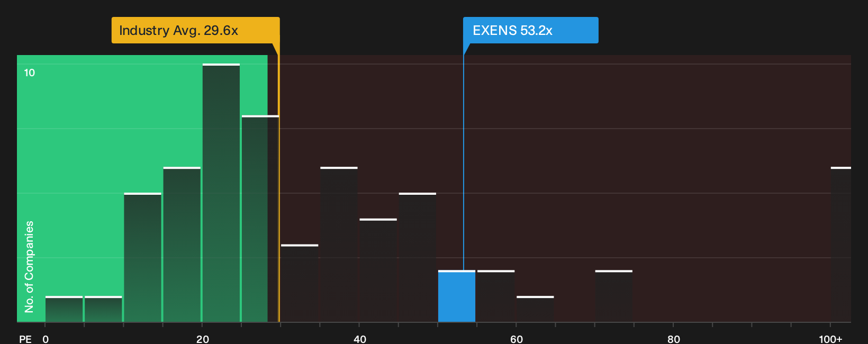
Task: Click the 0 tick label on x-axis
Action: 46,339
